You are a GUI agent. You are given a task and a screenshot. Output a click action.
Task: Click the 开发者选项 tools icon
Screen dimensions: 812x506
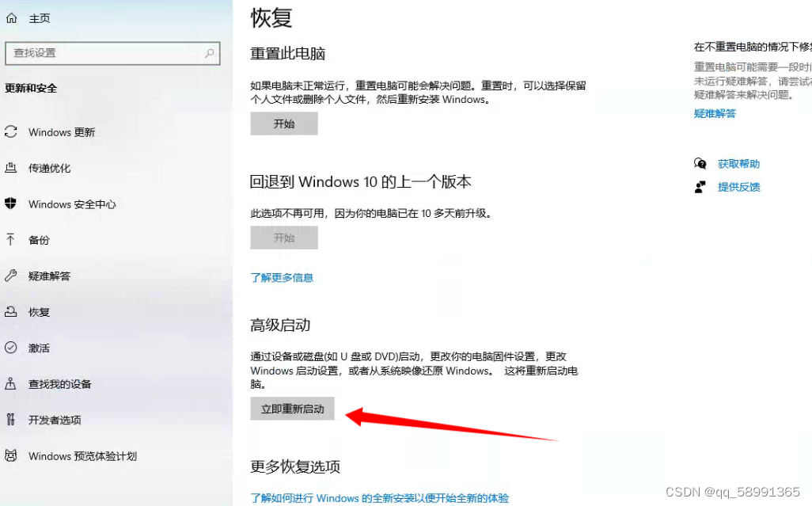pos(10,419)
